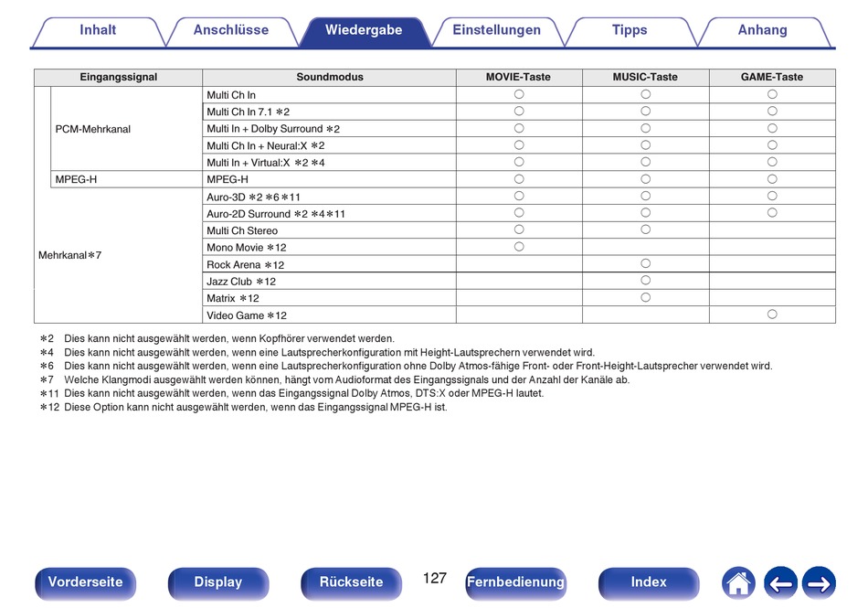Go forward with the right arrow icon
868x608 pixels.
[819, 583]
